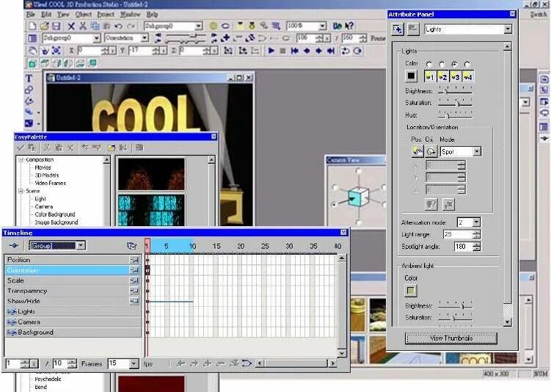Jump to last frame button
The image size is (551, 392).
click(x=330, y=51)
